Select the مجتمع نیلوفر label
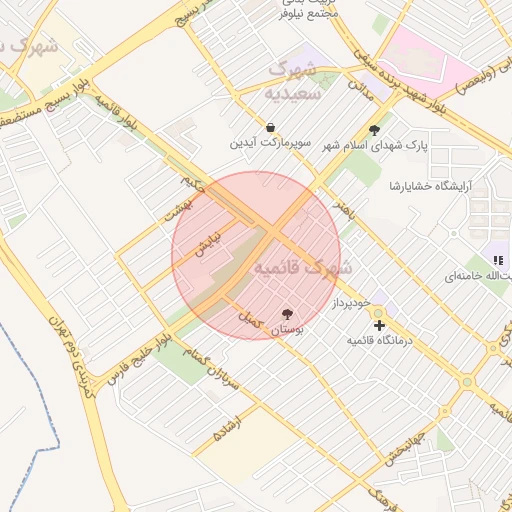This screenshot has width=512, height=512. [309, 14]
